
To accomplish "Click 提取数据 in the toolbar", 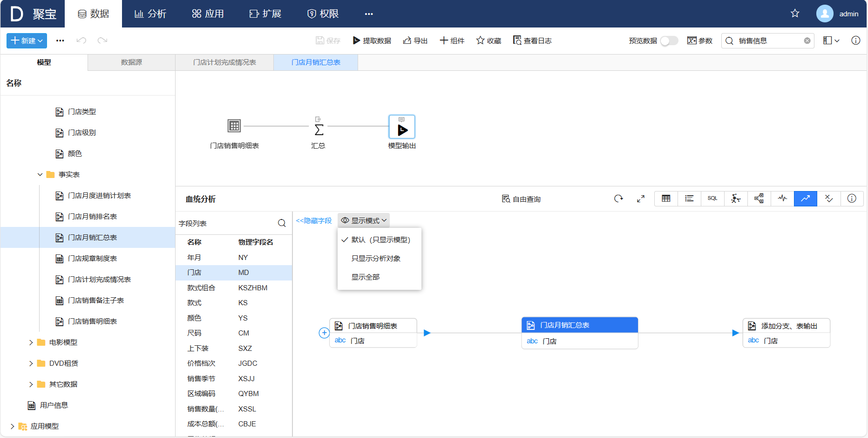I will click(x=372, y=41).
